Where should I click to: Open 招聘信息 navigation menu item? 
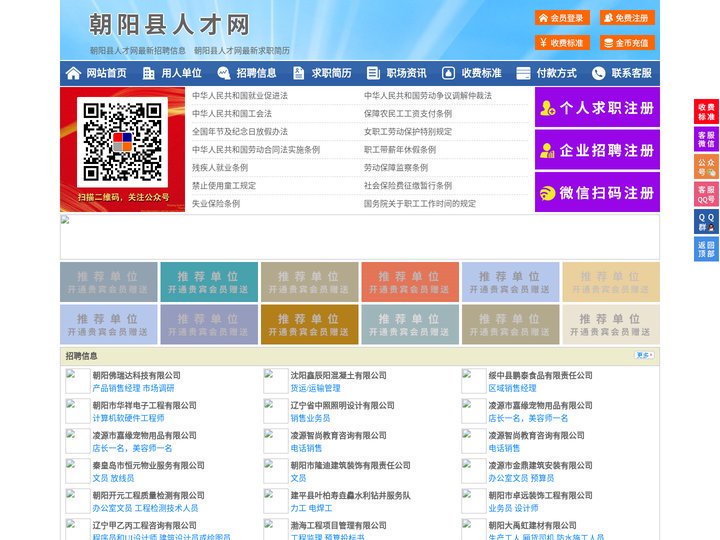pos(256,73)
